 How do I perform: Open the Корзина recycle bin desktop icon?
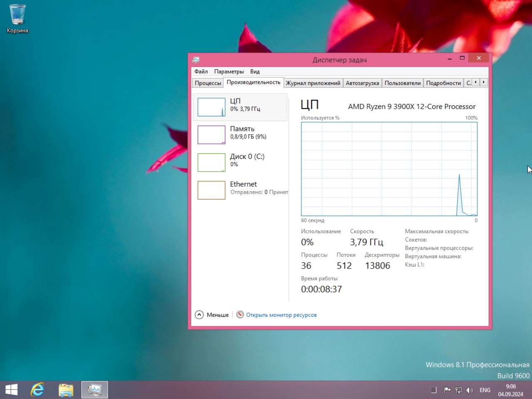[x=17, y=19]
